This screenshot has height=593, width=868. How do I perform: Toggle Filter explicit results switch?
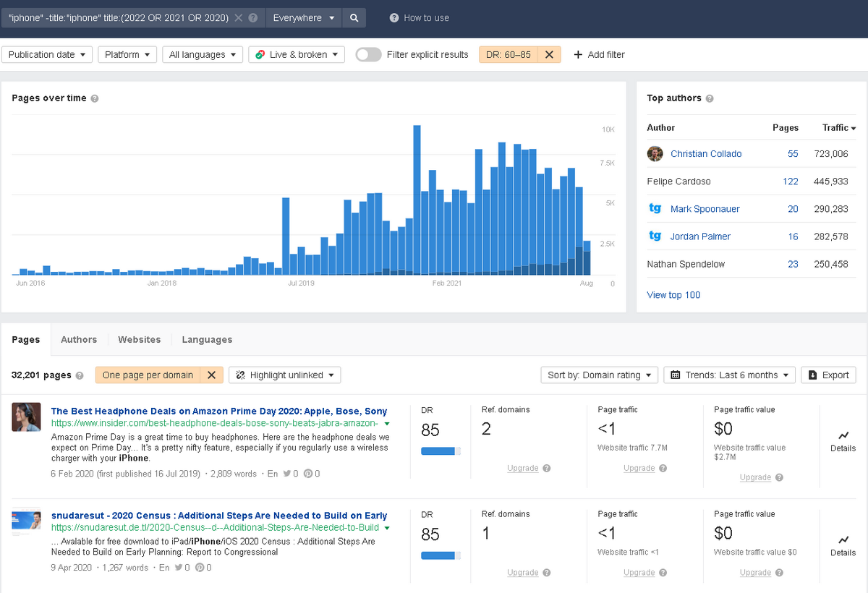click(x=368, y=54)
